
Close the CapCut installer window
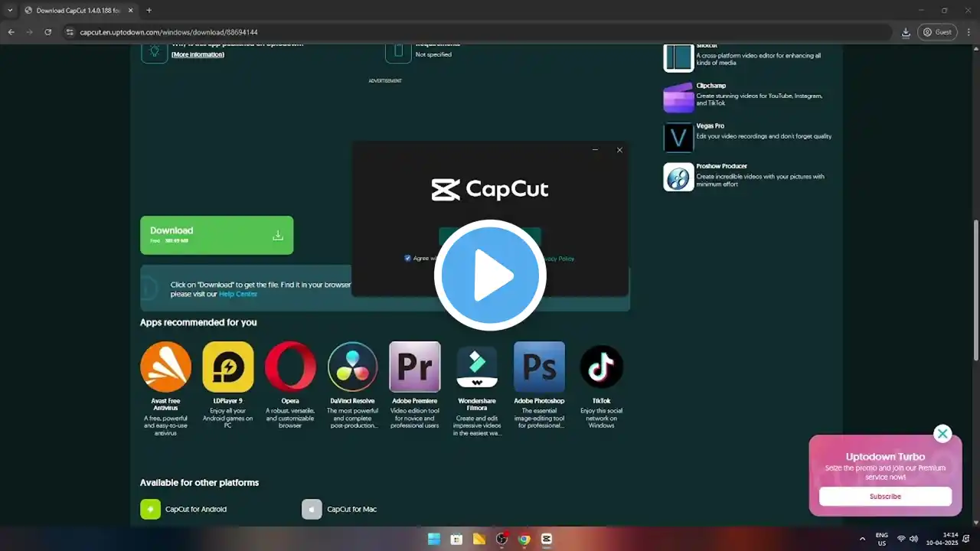(x=619, y=150)
